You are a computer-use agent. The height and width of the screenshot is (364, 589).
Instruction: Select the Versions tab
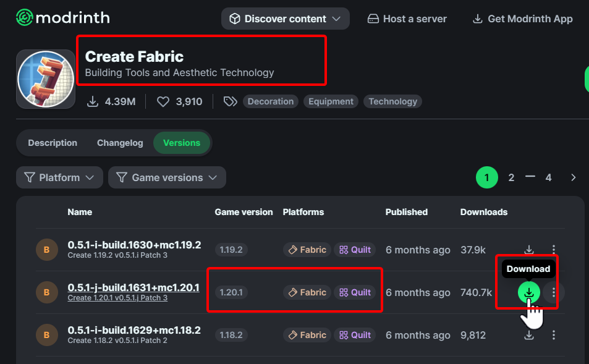pos(182,143)
